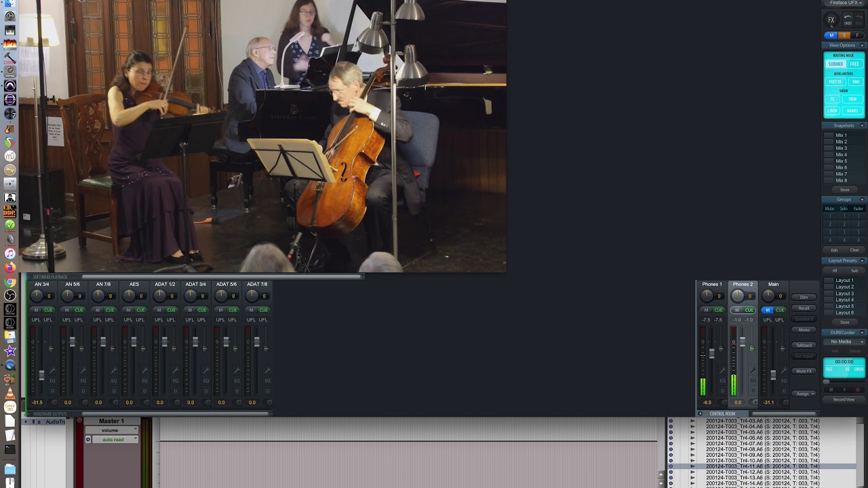The height and width of the screenshot is (488, 868).
Task: Open Google Chrome from the dock
Action: [x=10, y=281]
